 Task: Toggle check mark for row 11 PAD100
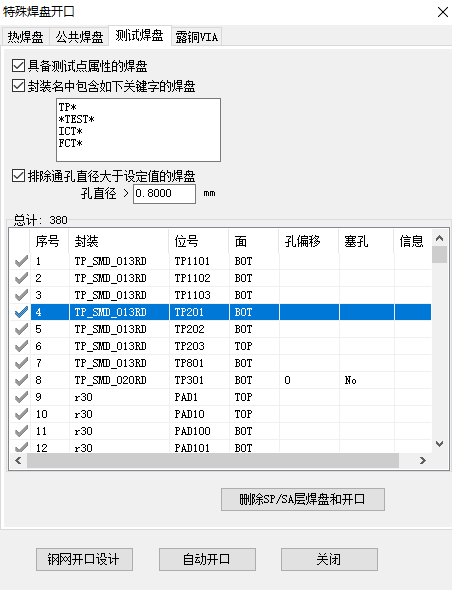(21, 431)
